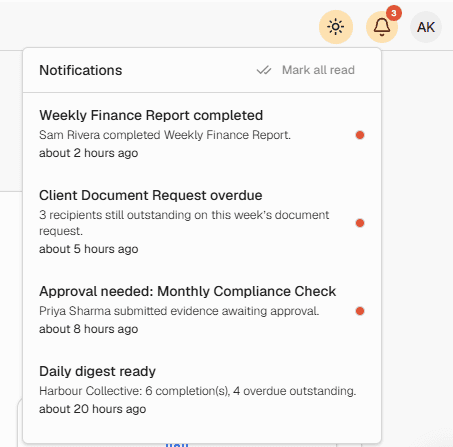Open Weekly Finance Report completed notification
Viewport: 453px width, 447px height.
202,134
